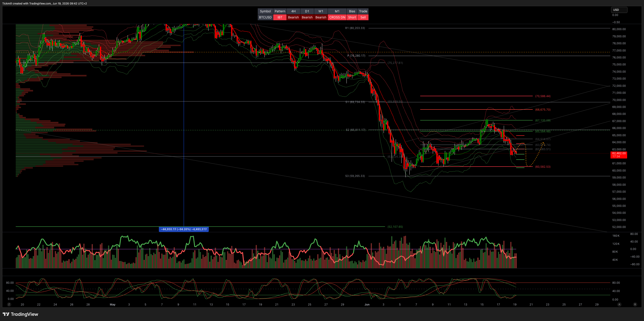Screen dimensions: 644x321
Task: Click the Tickmill created with TradingView.com header text
Action: (44, 4)
